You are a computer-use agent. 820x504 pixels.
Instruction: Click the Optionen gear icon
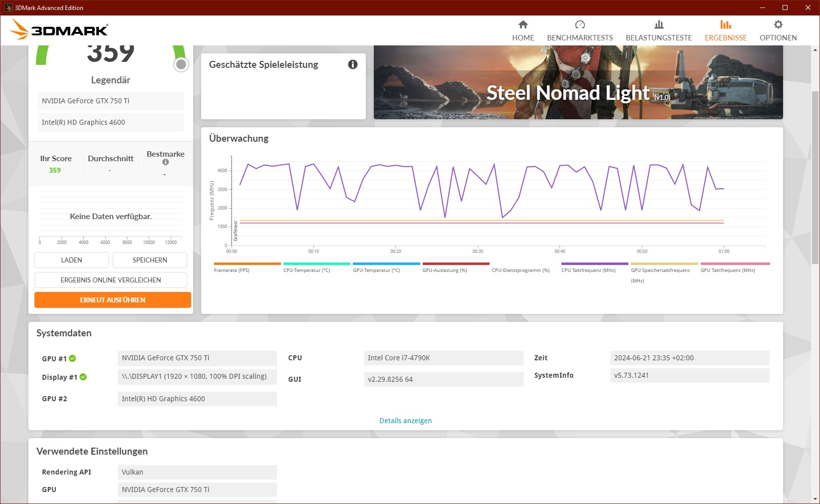tap(778, 24)
